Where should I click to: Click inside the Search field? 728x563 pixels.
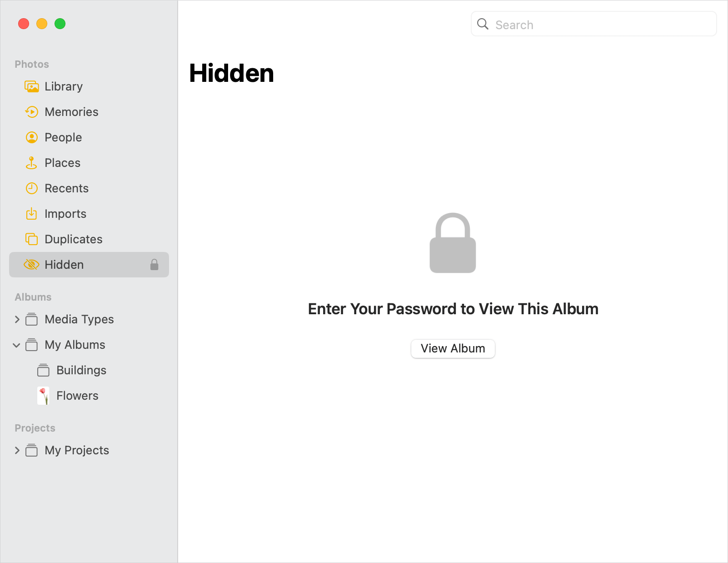pyautogui.click(x=591, y=24)
